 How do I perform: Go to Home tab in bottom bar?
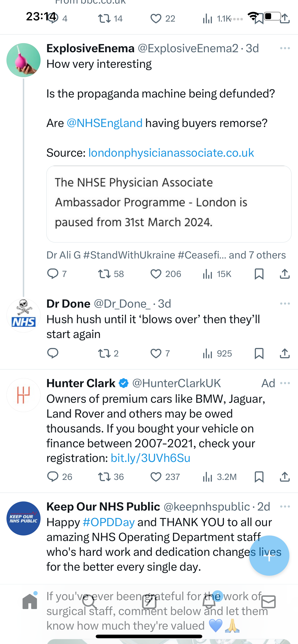30,602
